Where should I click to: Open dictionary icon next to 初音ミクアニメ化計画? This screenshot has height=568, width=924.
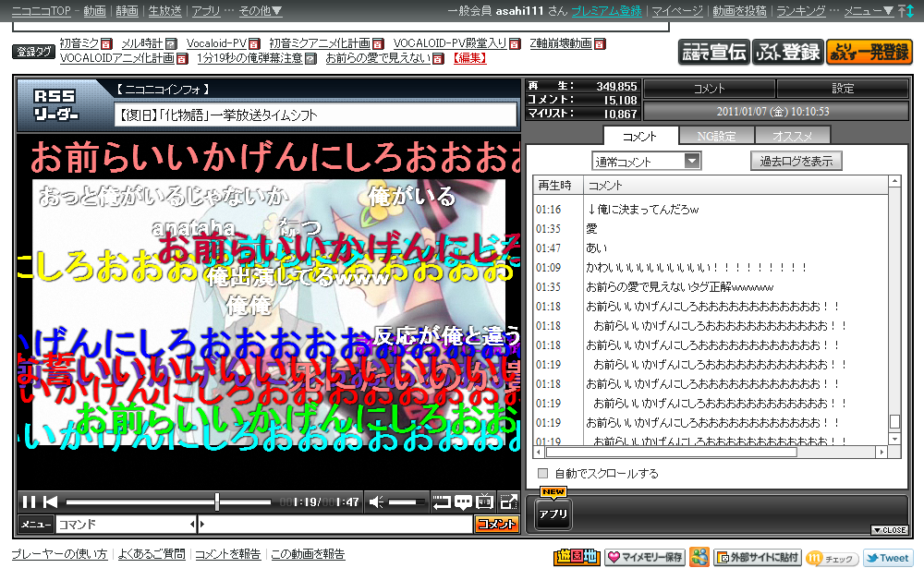tap(378, 43)
